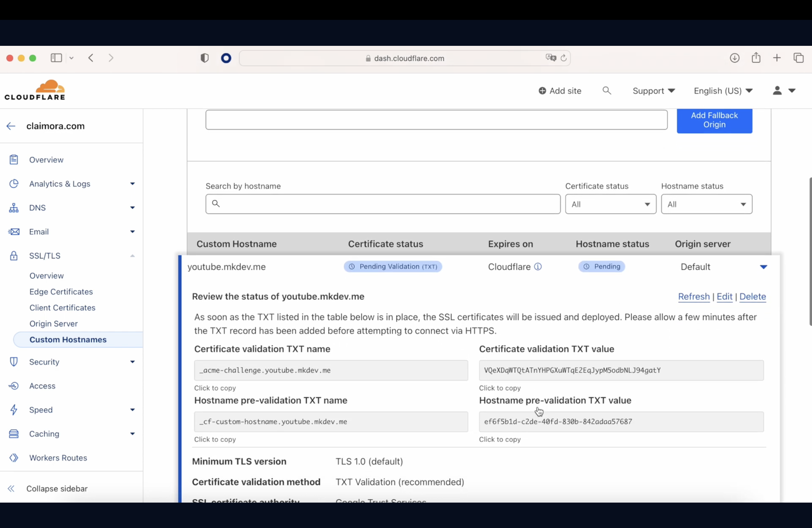The height and width of the screenshot is (528, 812).
Task: Expand the Security submenu arrow
Action: click(x=133, y=362)
